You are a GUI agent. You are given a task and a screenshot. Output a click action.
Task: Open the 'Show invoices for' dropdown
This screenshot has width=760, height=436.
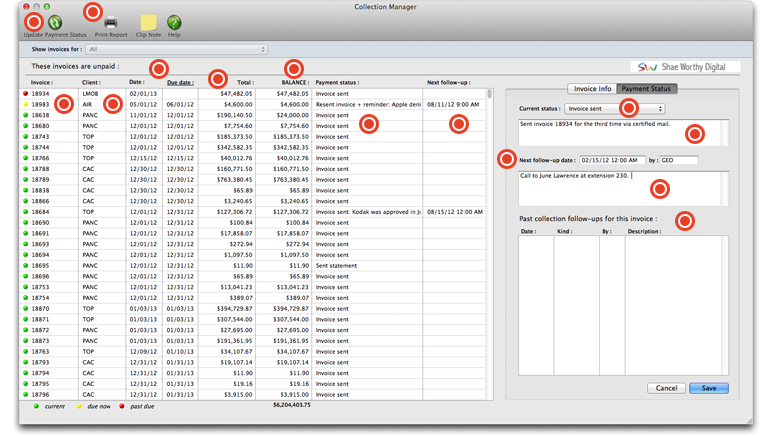[x=177, y=49]
